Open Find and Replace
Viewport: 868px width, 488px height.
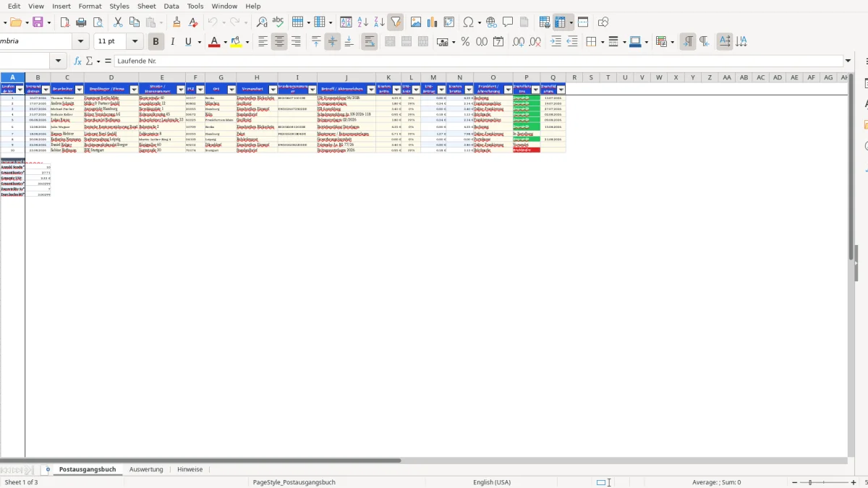pos(262,22)
